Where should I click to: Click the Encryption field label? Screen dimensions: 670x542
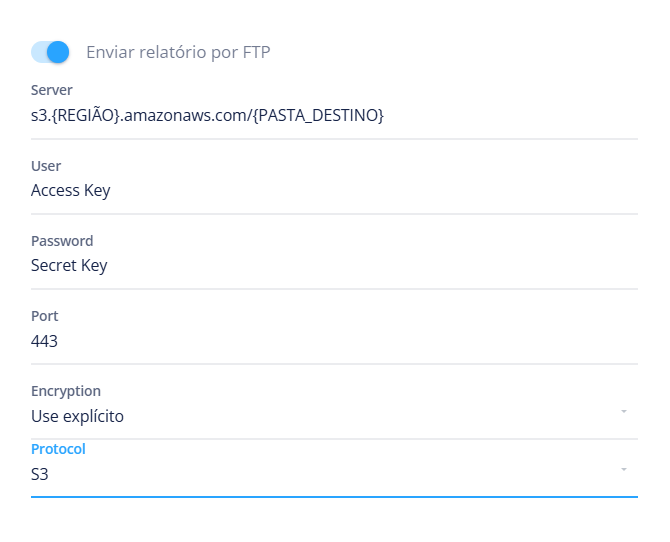click(x=66, y=391)
